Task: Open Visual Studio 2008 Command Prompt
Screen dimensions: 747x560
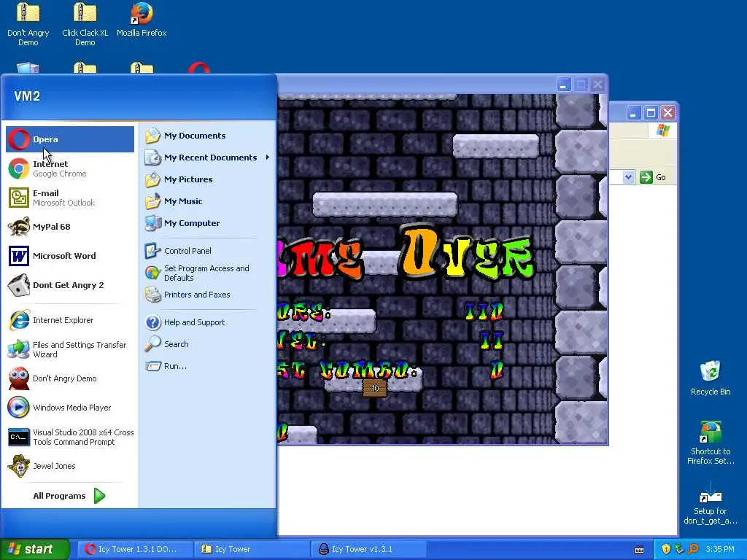Action: click(x=70, y=437)
